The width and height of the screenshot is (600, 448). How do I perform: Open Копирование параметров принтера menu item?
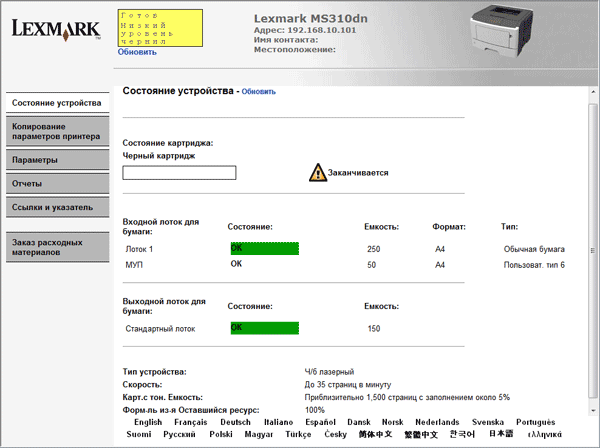pyautogui.click(x=57, y=131)
